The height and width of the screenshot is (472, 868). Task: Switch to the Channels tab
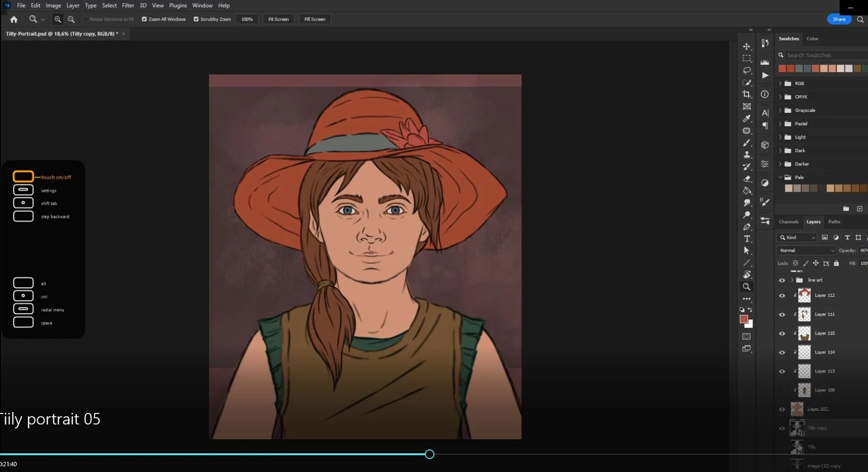coord(788,222)
